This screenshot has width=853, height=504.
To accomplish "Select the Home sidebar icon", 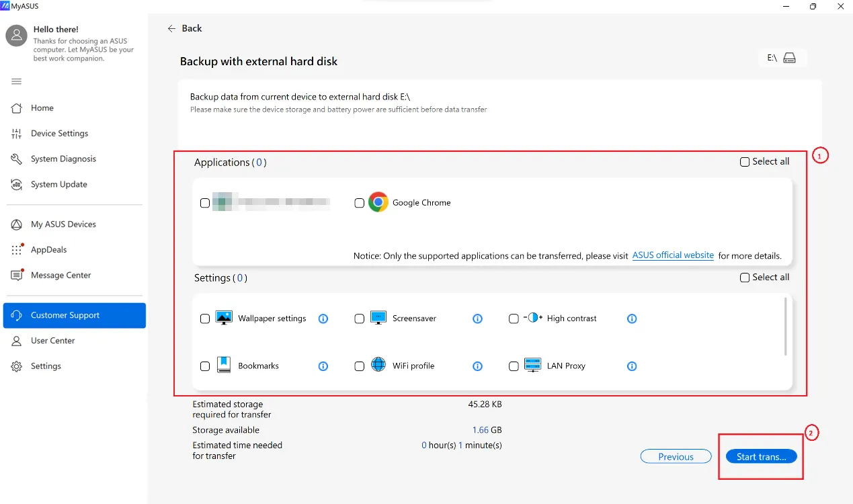I will [x=42, y=108].
